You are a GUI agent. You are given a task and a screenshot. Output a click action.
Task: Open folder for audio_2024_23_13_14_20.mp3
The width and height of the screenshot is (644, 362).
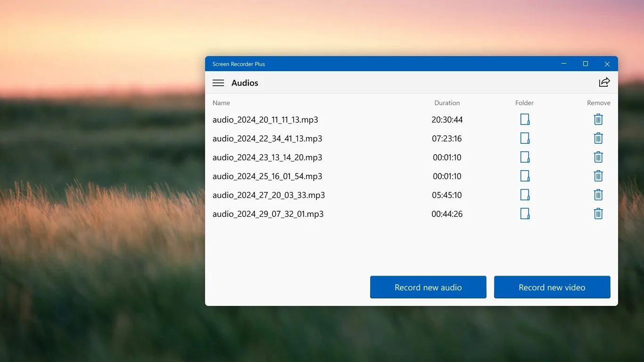click(525, 157)
